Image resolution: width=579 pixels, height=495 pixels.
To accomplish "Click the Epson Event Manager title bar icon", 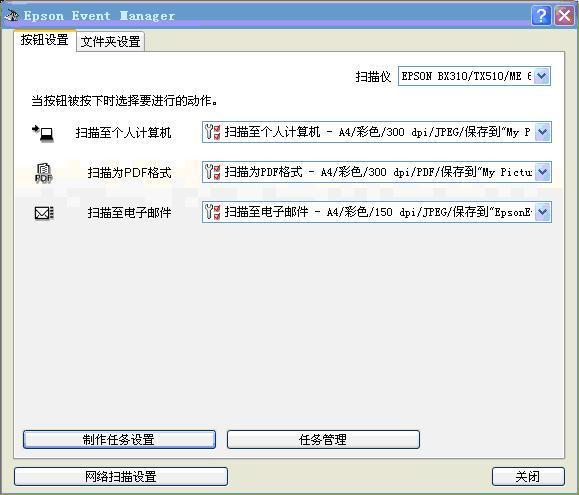I will 11,16.
